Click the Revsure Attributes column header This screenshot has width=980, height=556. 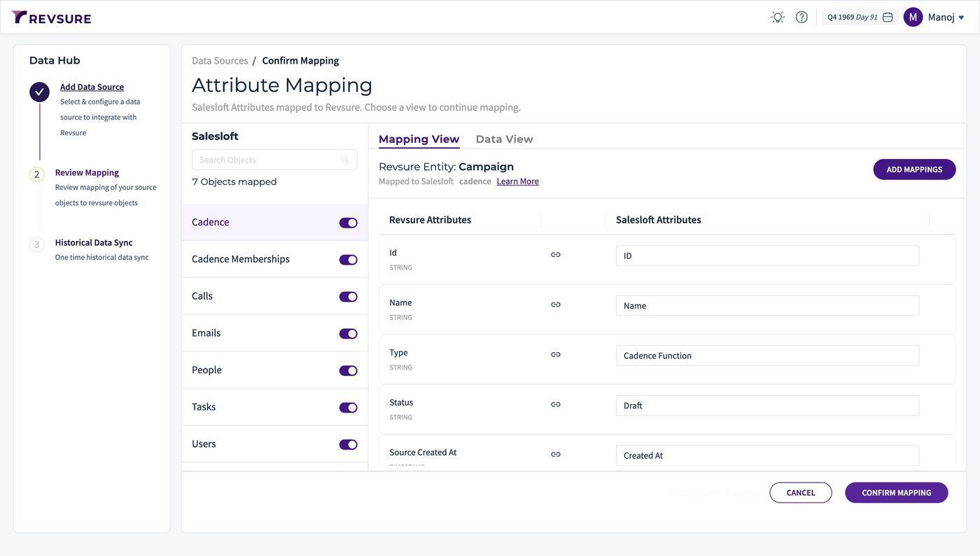(x=430, y=220)
